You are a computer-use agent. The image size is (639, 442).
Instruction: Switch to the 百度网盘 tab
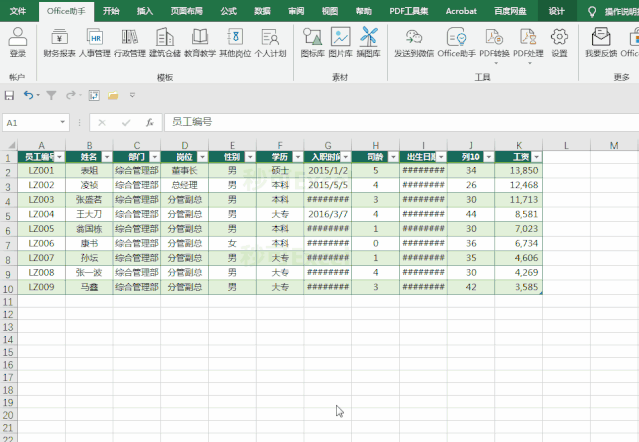pos(510,11)
